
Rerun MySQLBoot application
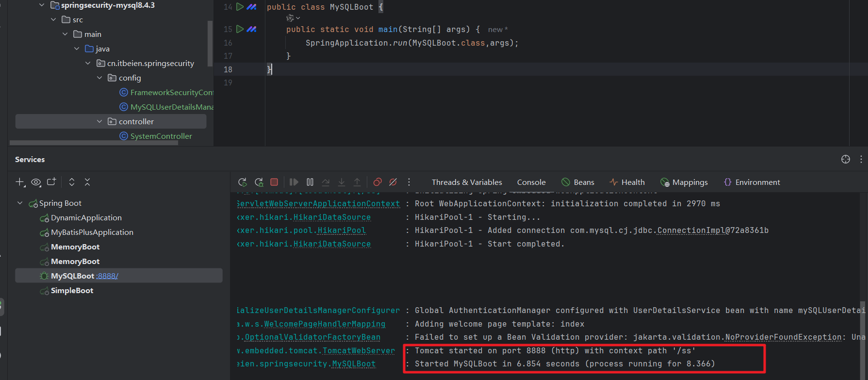tap(243, 182)
